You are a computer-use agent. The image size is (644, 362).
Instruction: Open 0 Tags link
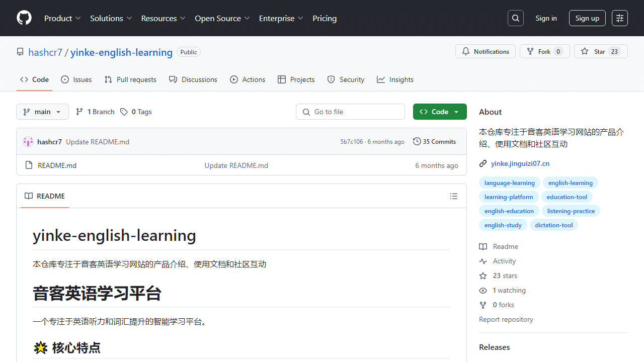136,112
